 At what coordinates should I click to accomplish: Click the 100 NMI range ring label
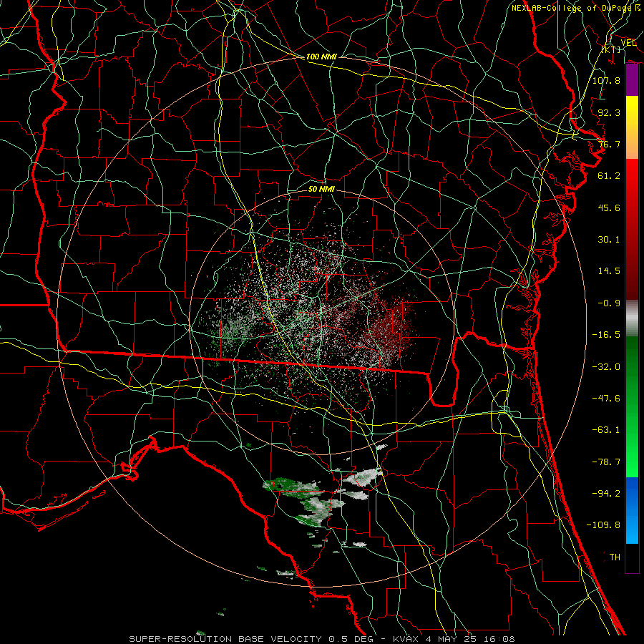coord(321,57)
